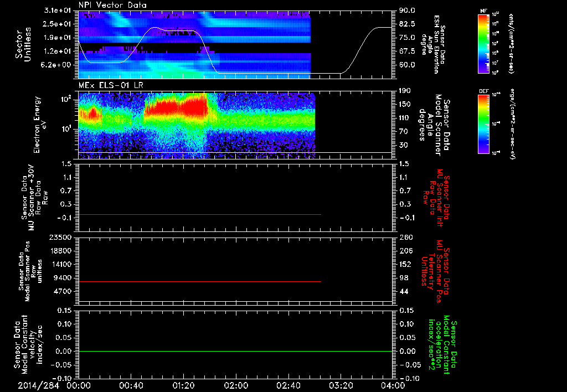The width and height of the screenshot is (567, 392).
Task: Select the 2014/284 date label
Action: pyautogui.click(x=39, y=385)
